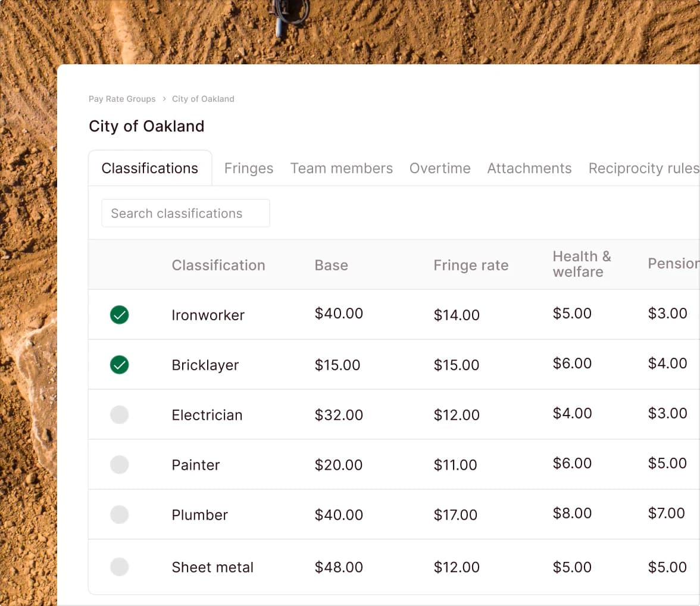Open the Attachments tab
Image resolution: width=700 pixels, height=606 pixels.
click(x=530, y=168)
